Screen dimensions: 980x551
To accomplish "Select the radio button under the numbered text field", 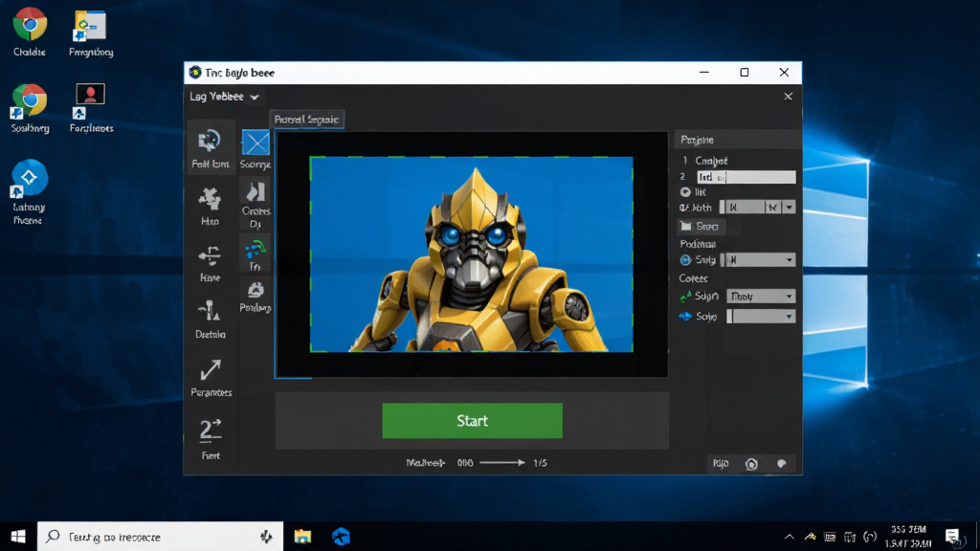I will (685, 192).
